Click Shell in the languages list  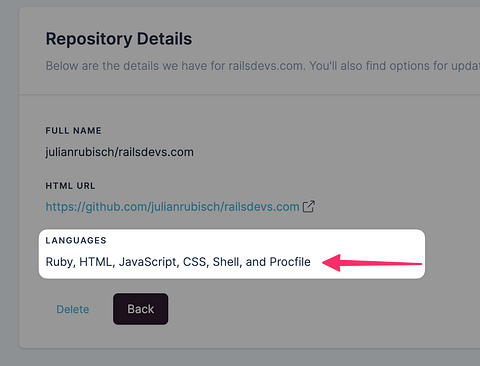[x=227, y=262]
